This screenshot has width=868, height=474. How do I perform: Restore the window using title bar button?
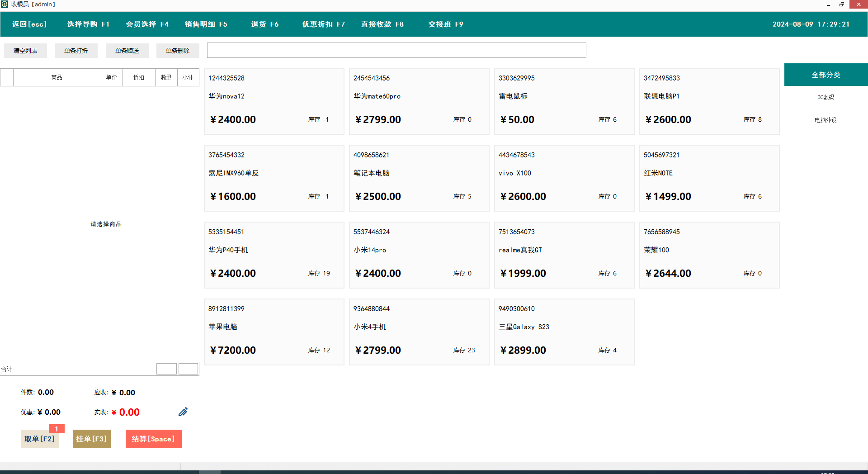coord(841,5)
